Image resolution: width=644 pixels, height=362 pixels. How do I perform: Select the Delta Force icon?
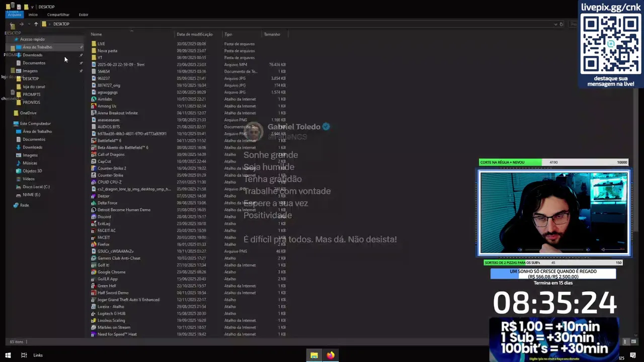tap(94, 203)
